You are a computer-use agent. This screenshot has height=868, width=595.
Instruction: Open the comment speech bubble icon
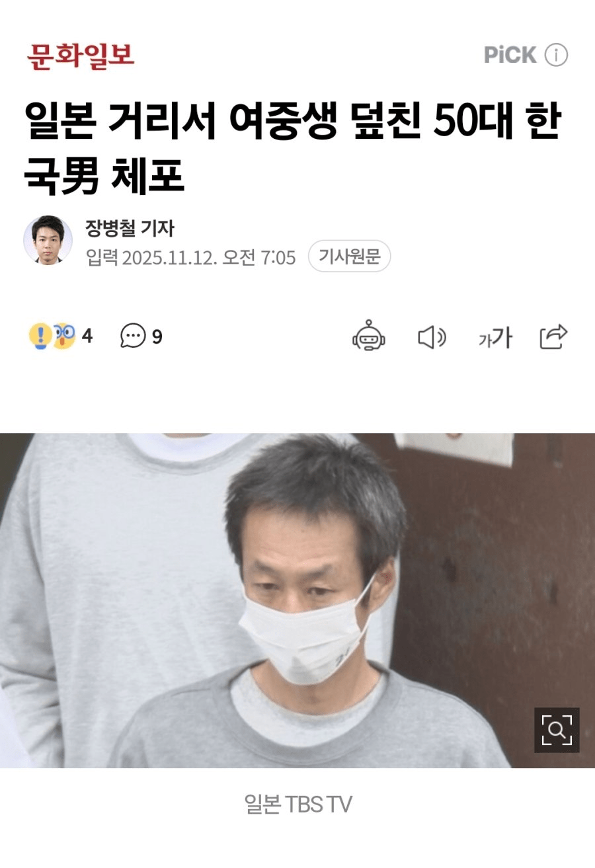point(133,337)
